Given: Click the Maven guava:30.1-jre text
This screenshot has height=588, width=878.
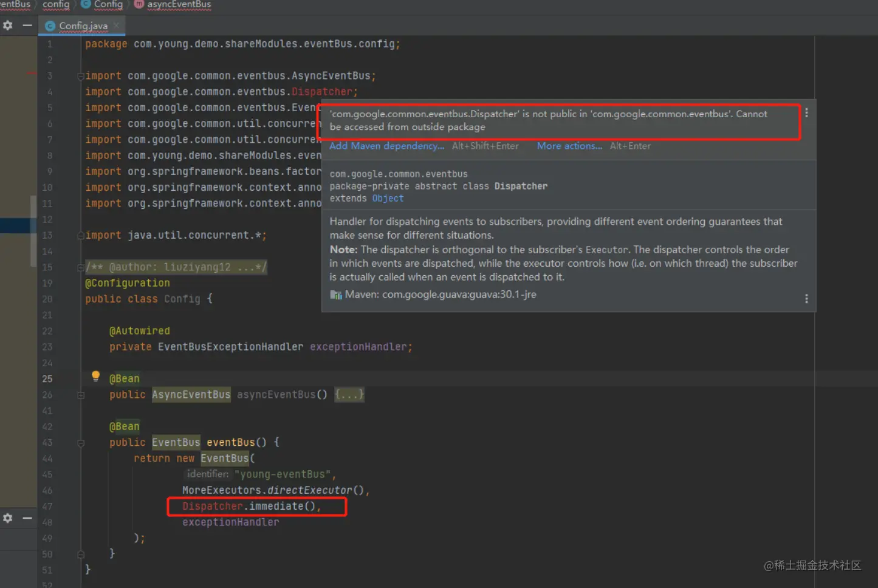Looking at the screenshot, I should click(441, 295).
